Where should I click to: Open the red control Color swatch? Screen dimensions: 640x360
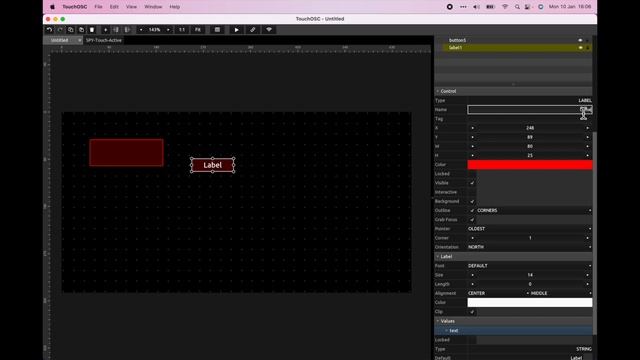coord(530,164)
